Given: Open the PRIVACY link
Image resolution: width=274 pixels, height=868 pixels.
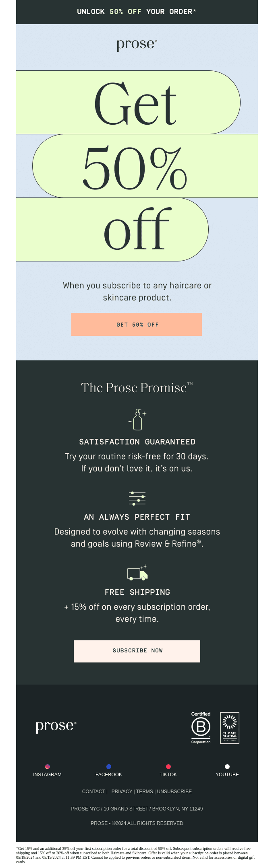Looking at the screenshot, I should [122, 791].
